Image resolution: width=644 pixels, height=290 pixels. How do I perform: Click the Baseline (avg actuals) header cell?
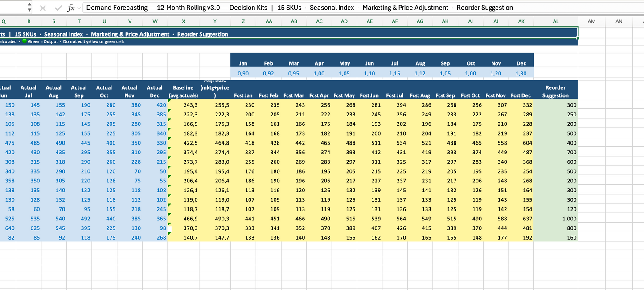coord(183,91)
